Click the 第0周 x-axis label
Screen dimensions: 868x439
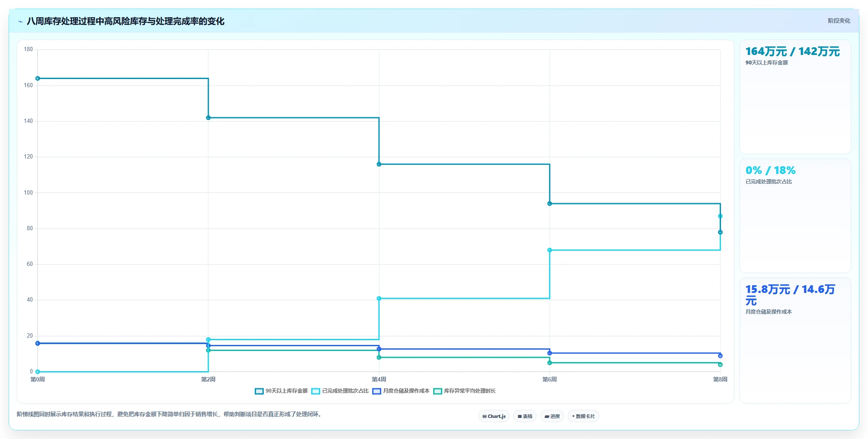[38, 379]
